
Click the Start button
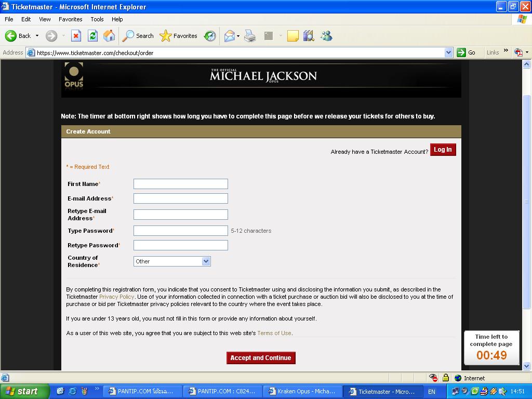(x=24, y=391)
